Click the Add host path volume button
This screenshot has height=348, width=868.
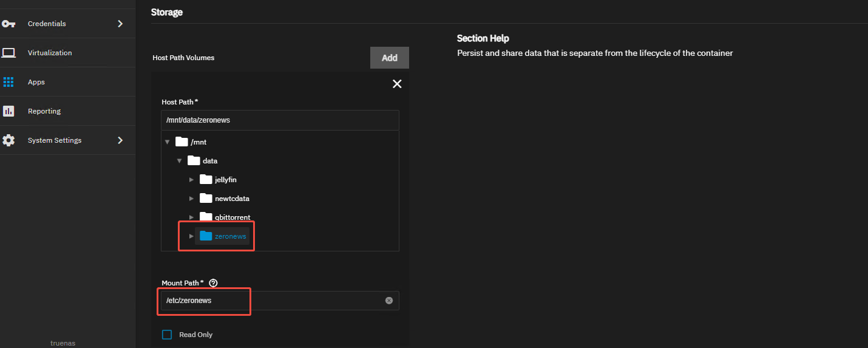(x=390, y=58)
